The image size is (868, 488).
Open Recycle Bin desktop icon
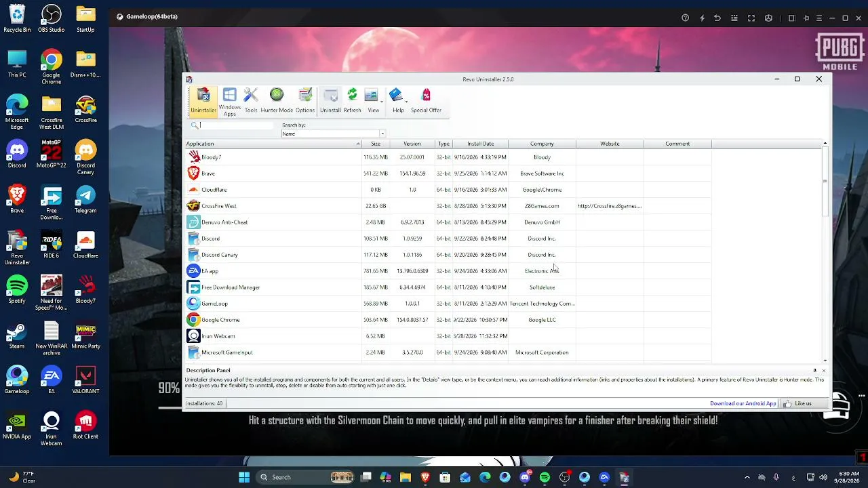[x=17, y=19]
